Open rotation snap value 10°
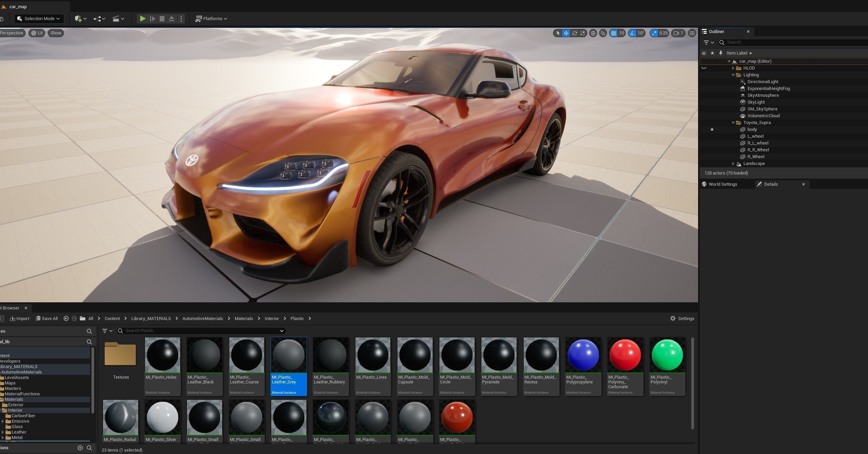 [641, 33]
